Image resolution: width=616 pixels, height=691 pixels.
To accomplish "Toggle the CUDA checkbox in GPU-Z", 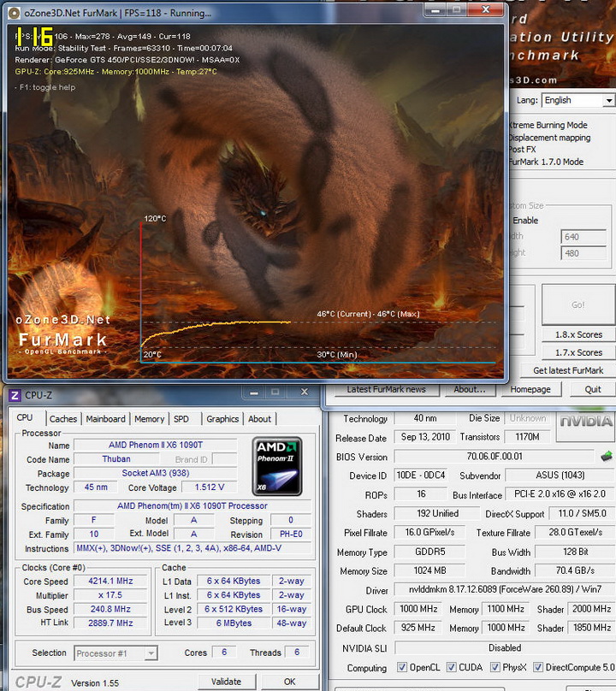I will pyautogui.click(x=451, y=667).
